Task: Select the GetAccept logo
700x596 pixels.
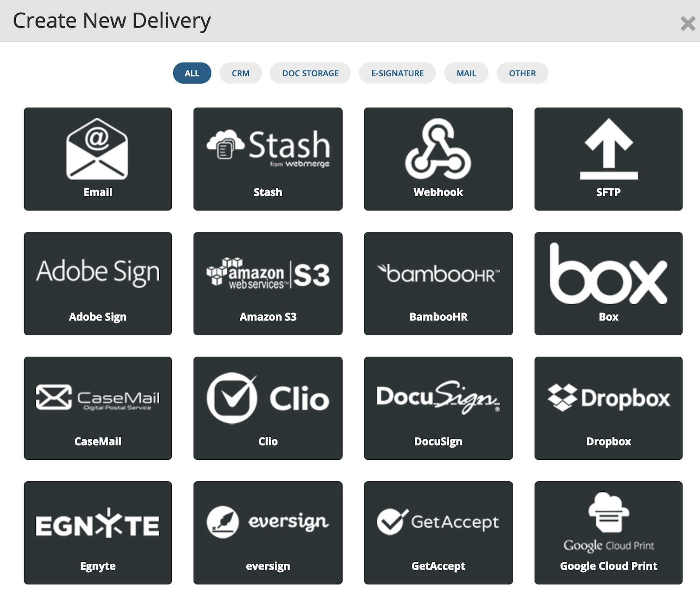Action: 438,522
